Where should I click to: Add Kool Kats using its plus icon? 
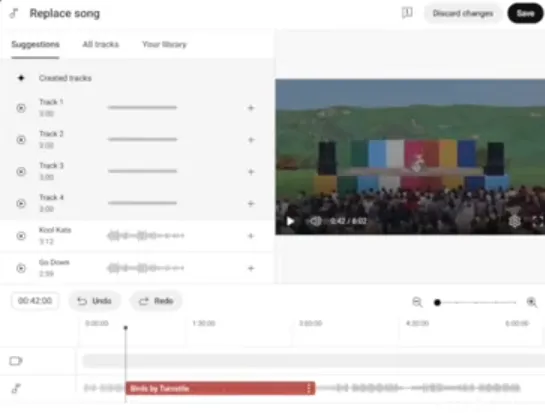tap(251, 236)
